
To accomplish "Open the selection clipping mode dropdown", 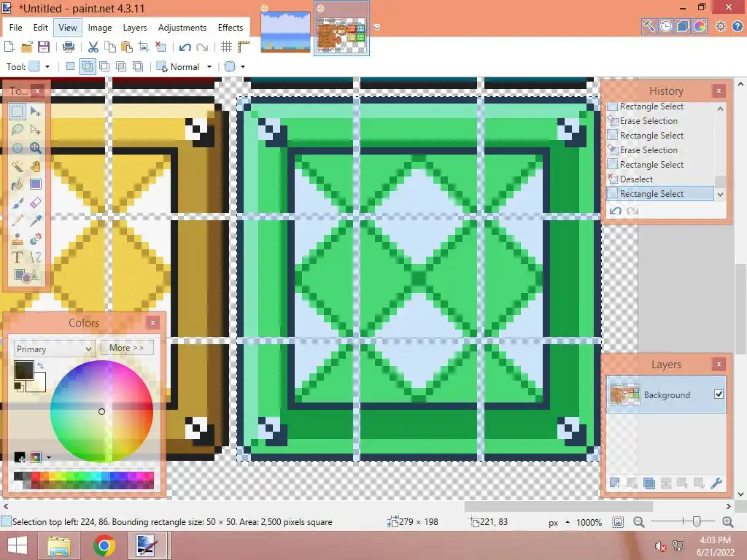I will (x=242, y=66).
